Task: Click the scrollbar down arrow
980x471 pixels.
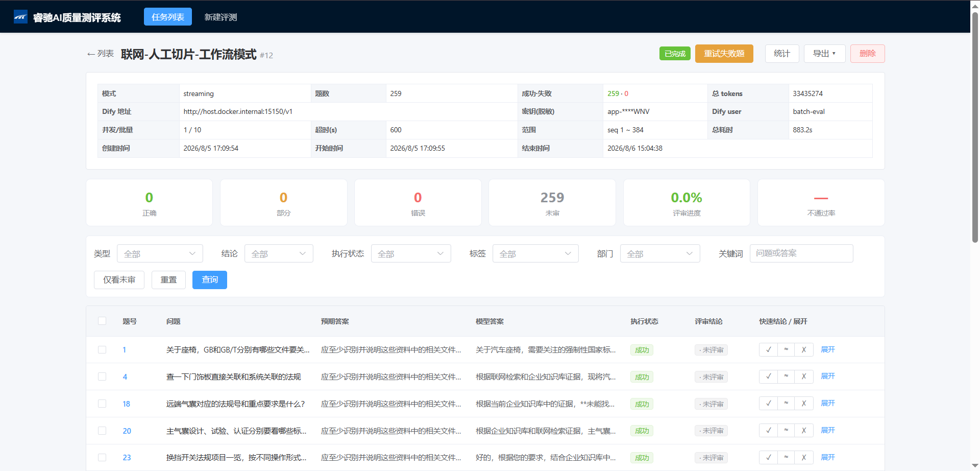Action: coord(975,465)
